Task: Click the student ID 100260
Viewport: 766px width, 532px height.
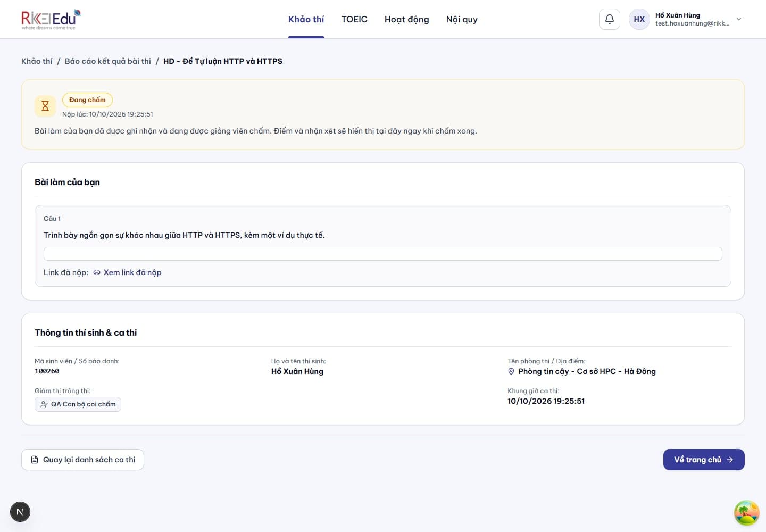Action: tap(47, 371)
